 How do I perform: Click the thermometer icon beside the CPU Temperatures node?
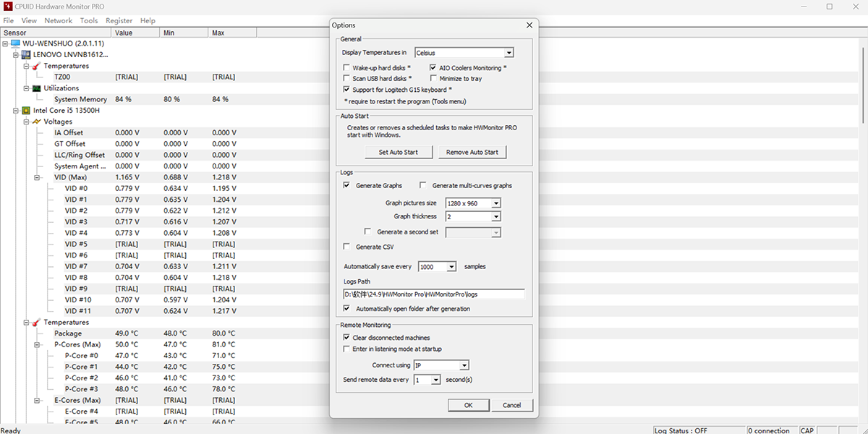37,323
